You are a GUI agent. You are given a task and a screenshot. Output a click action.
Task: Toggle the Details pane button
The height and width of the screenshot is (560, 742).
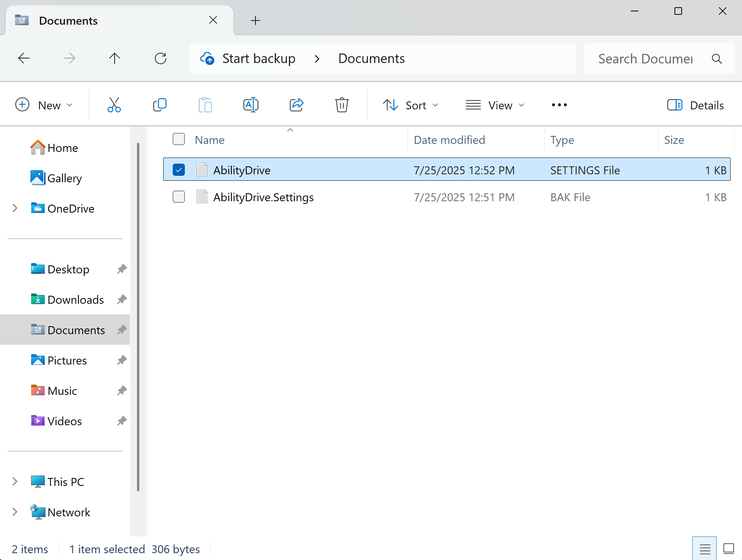(695, 105)
